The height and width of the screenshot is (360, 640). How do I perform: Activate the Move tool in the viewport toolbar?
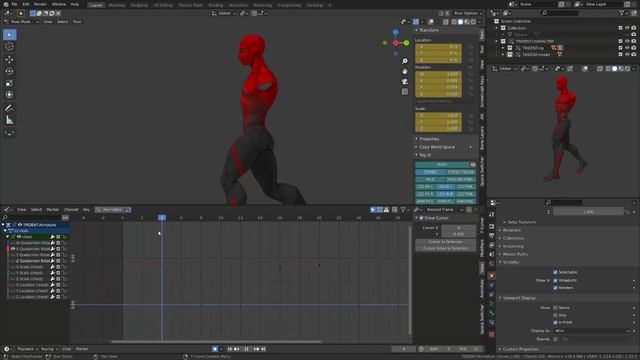[x=9, y=60]
